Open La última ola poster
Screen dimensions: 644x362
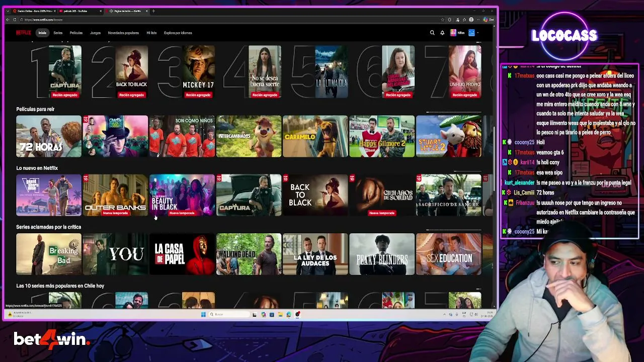click(331, 72)
